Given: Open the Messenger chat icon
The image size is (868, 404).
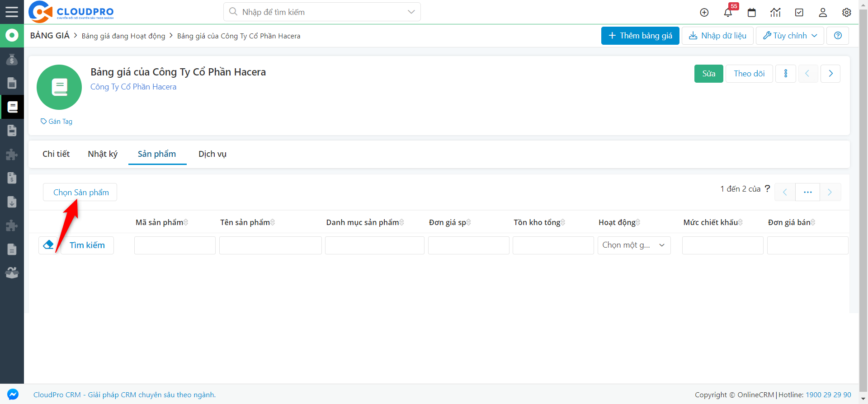Looking at the screenshot, I should point(13,395).
